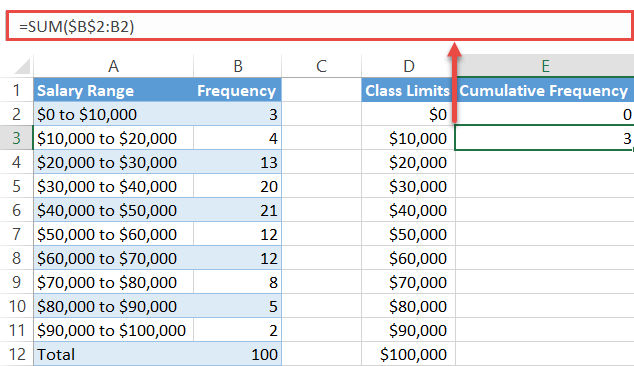Select class limit cell '$30,000'
The image size is (634, 366).
pyautogui.click(x=408, y=186)
